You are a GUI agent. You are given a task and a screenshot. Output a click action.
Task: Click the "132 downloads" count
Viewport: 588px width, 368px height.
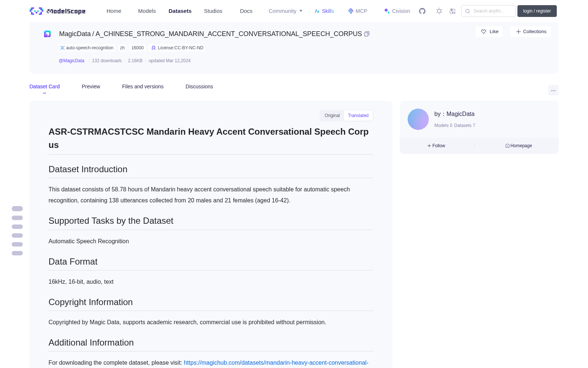[x=107, y=61]
